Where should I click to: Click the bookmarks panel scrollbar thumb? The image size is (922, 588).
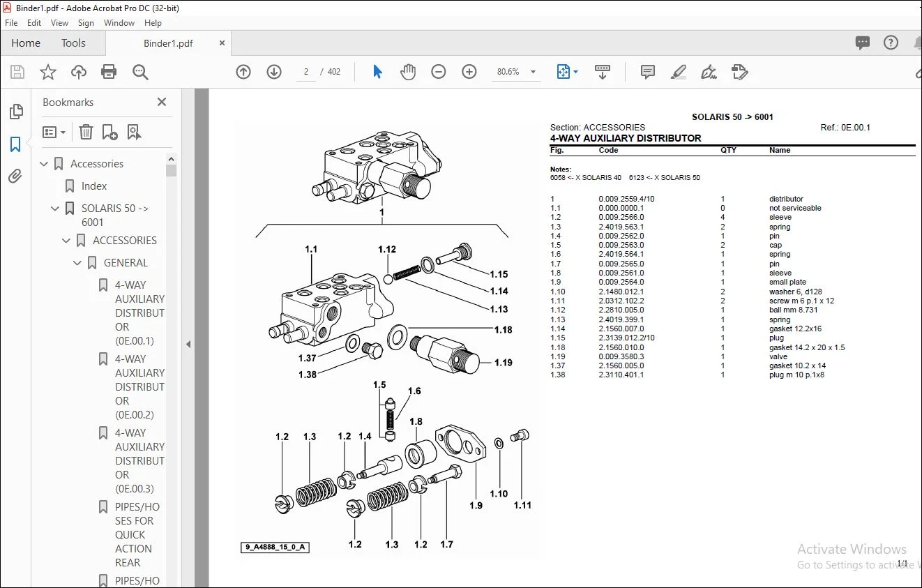(172, 171)
